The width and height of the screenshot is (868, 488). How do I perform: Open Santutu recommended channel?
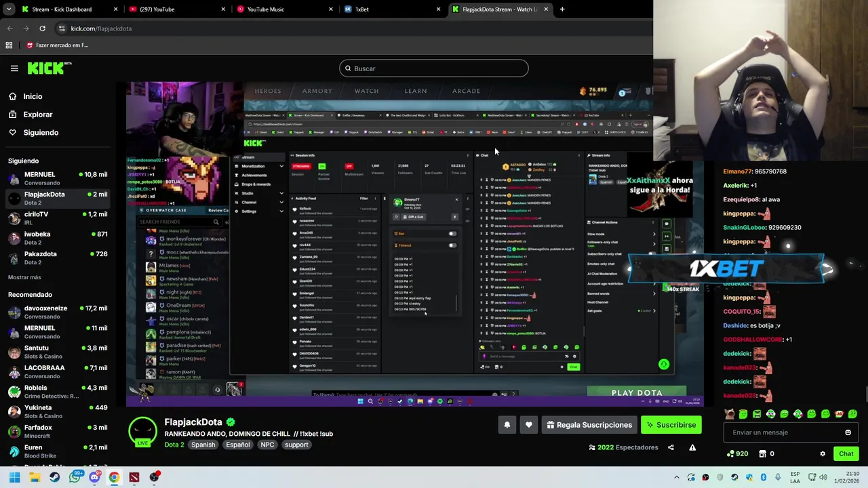point(58,352)
